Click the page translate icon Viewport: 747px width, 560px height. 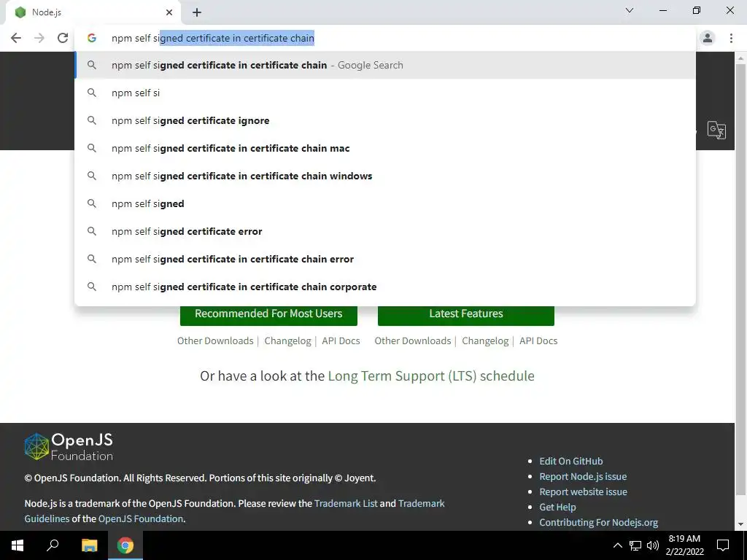point(716,130)
